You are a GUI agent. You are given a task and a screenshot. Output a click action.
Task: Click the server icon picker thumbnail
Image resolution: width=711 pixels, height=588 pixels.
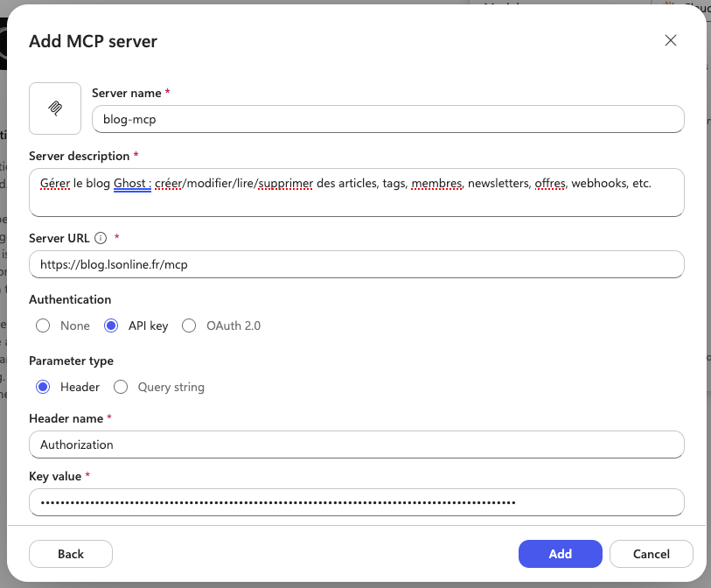(55, 108)
